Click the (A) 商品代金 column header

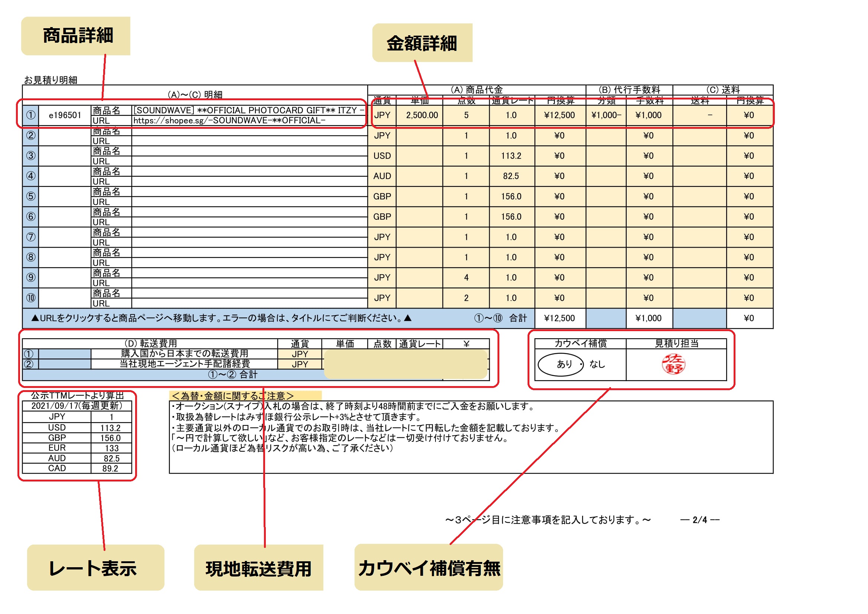(477, 89)
